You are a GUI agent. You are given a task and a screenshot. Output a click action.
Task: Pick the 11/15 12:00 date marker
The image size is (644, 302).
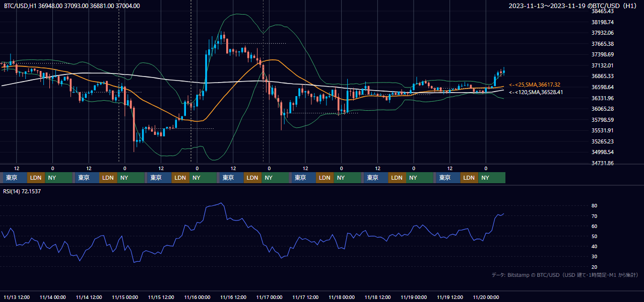[x=161, y=297]
